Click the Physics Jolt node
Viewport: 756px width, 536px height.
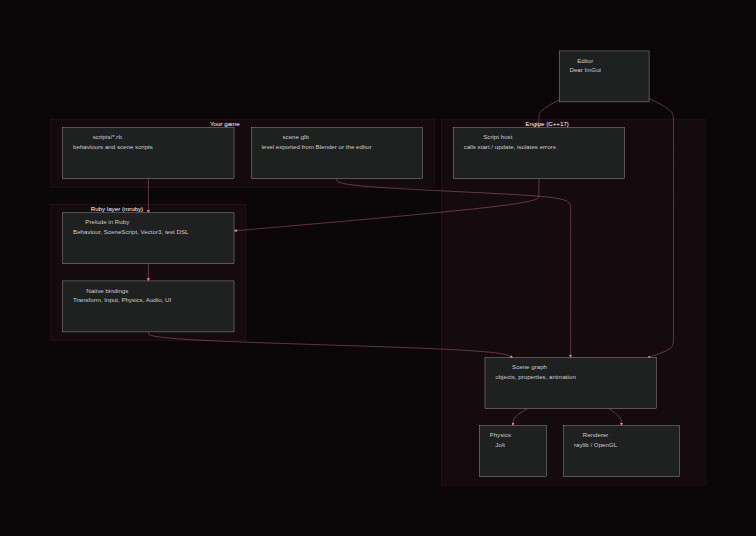[513, 451]
